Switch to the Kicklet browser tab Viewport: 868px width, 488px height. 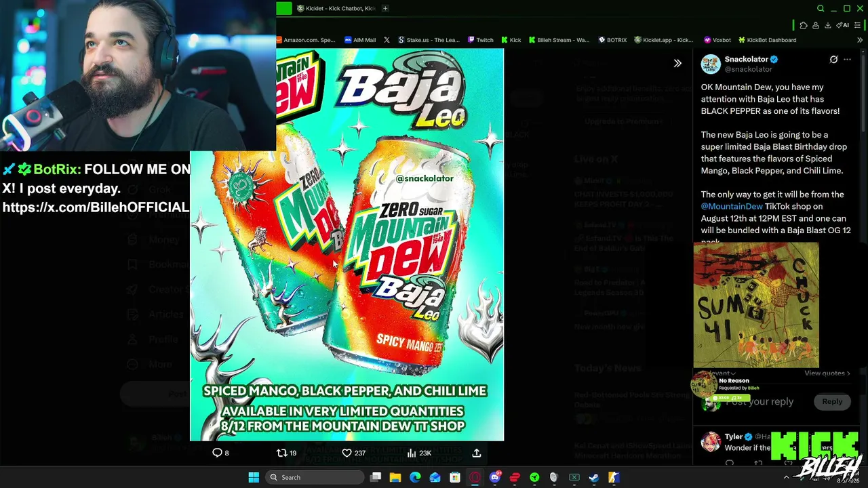[x=336, y=8]
